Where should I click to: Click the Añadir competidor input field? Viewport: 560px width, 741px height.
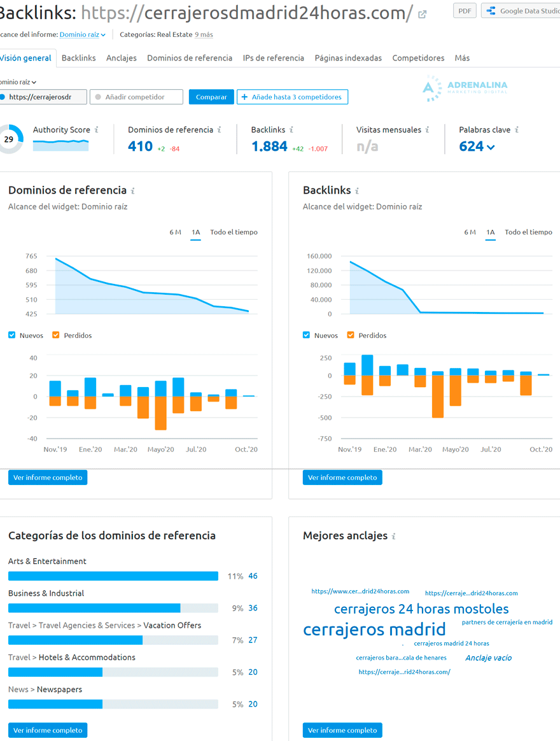pyautogui.click(x=136, y=96)
